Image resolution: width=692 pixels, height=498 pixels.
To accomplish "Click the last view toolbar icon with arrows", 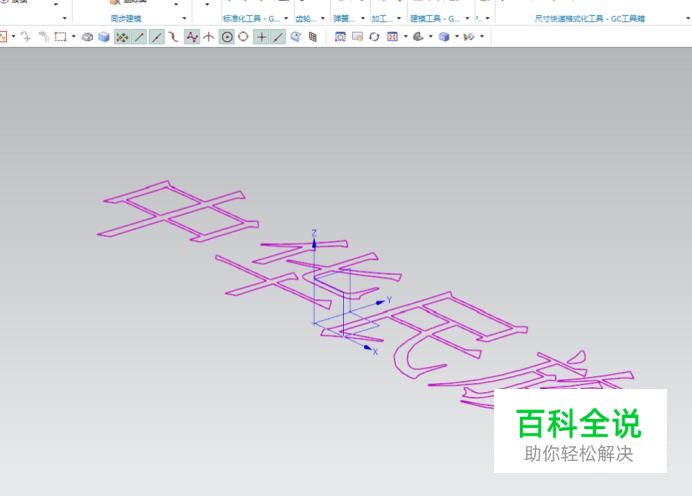I will (x=469, y=37).
